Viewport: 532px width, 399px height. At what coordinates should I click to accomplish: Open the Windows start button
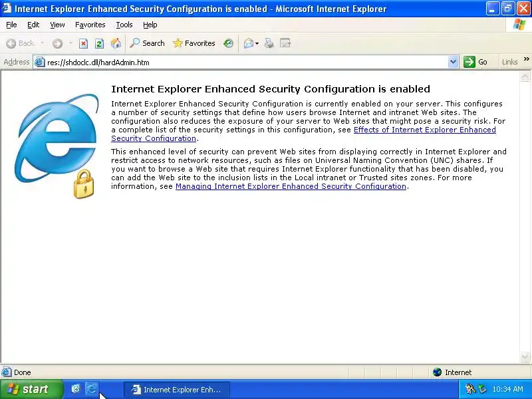(31, 389)
